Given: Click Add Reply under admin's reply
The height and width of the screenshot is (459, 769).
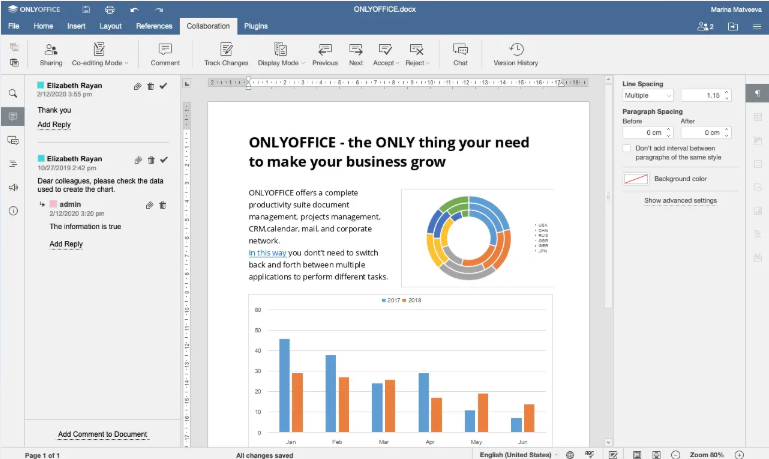Looking at the screenshot, I should pyautogui.click(x=66, y=244).
